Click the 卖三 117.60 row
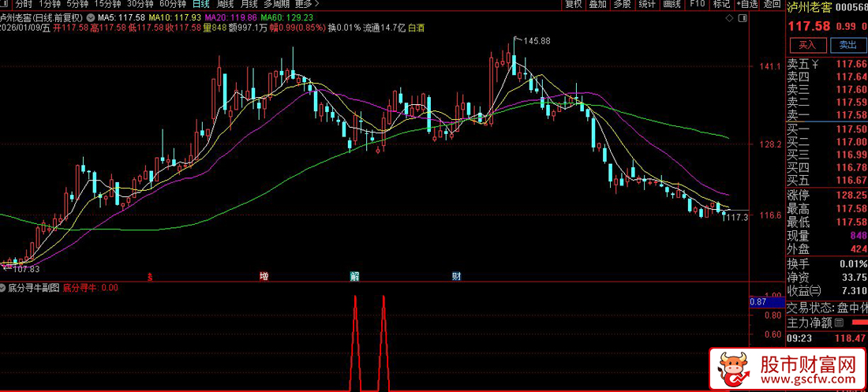This screenshot has width=868, height=392. pos(827,90)
